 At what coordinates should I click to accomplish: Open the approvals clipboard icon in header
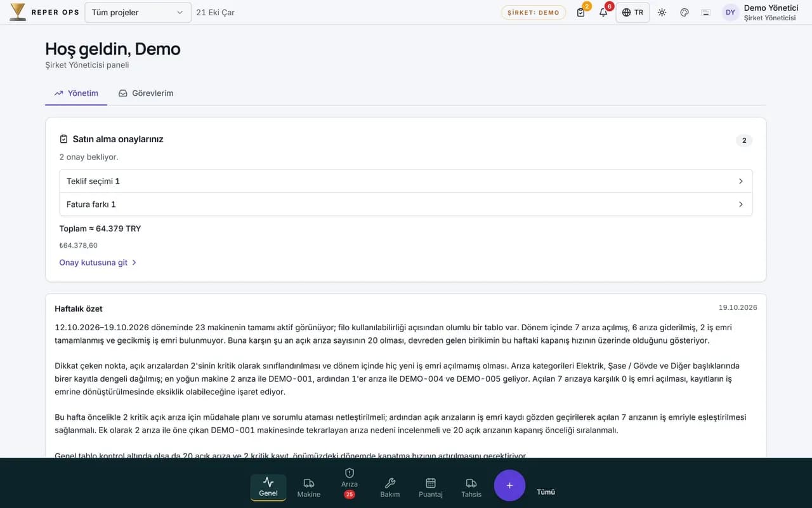coord(581,12)
